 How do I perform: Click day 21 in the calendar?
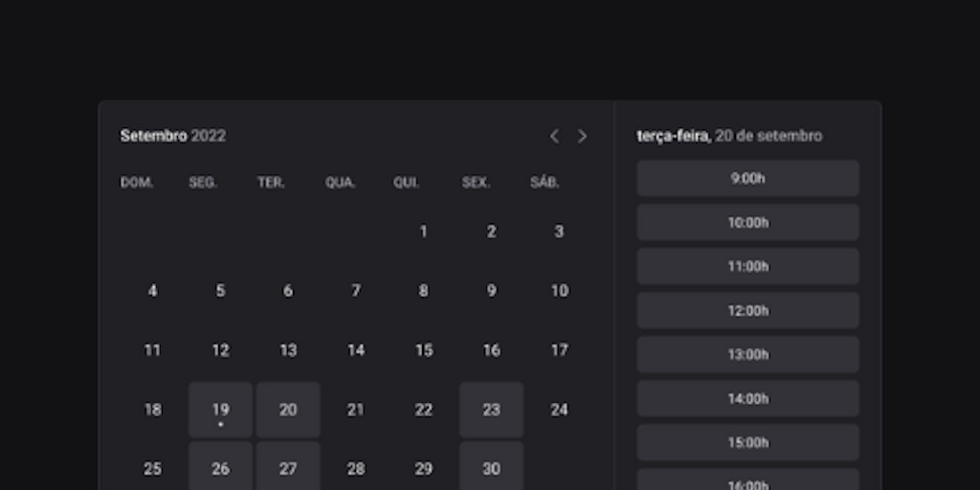(356, 410)
